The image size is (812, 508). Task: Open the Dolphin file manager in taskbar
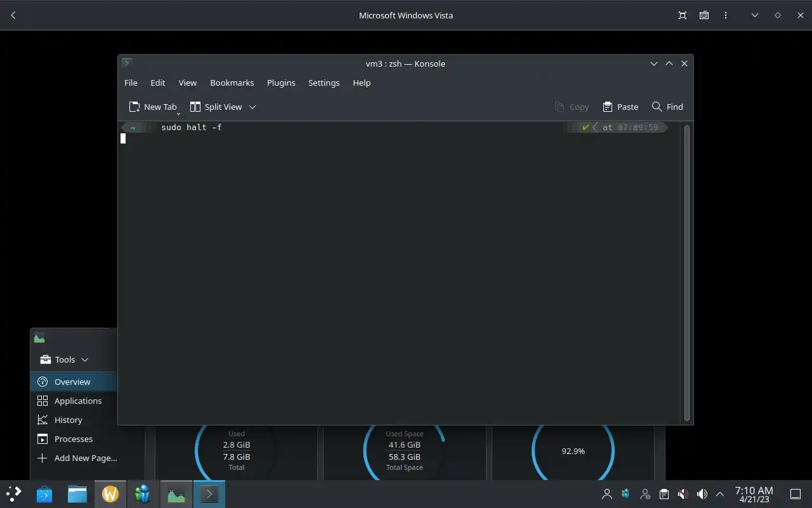[77, 493]
